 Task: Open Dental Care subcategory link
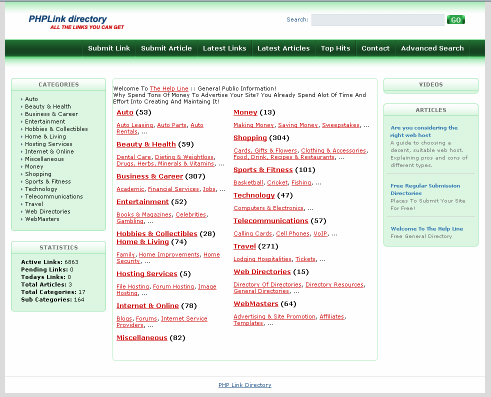[134, 157]
